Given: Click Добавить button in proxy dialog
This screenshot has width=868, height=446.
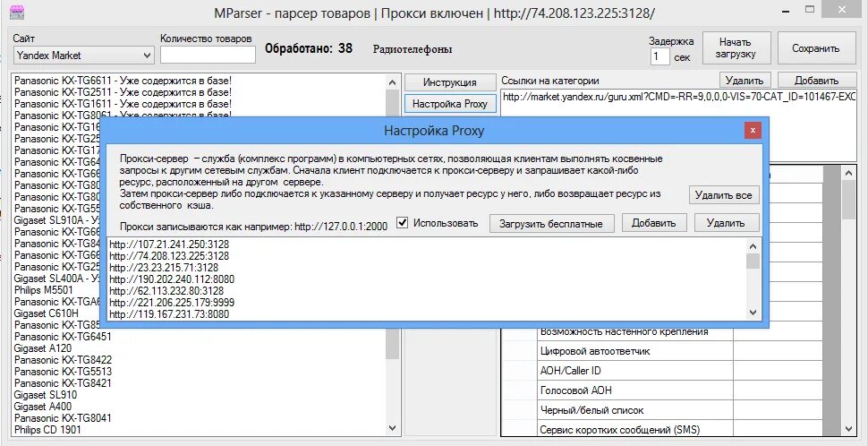Looking at the screenshot, I should click(x=654, y=223).
